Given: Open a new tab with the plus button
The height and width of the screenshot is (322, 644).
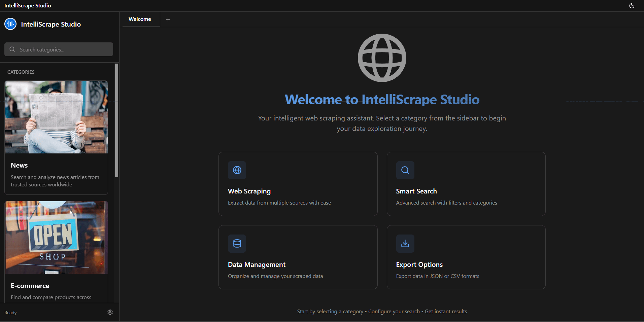Looking at the screenshot, I should (168, 19).
